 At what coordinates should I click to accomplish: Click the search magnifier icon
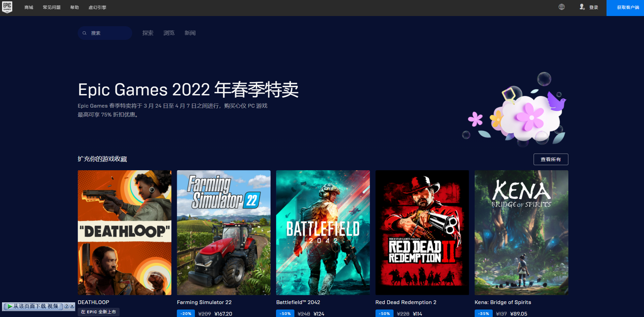coord(85,33)
